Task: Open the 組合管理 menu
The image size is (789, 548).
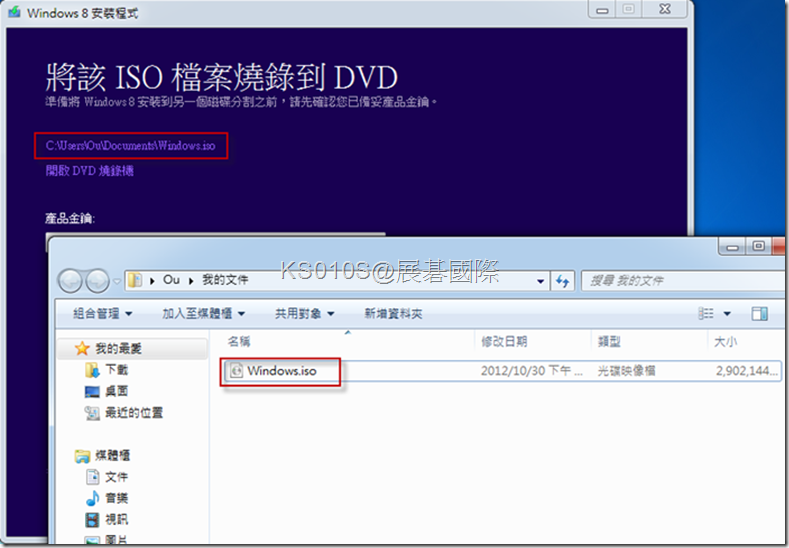Action: pyautogui.click(x=103, y=314)
